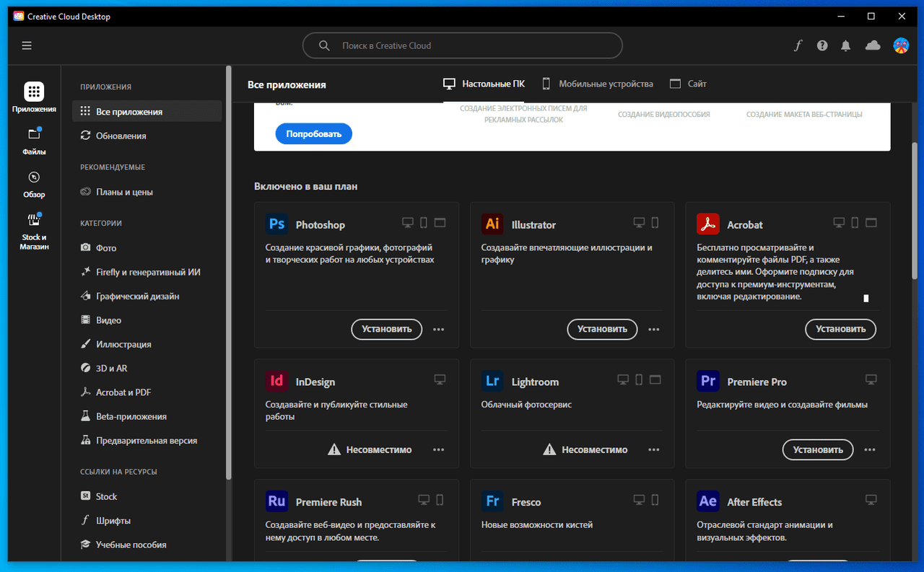Click the fonts 'f' icon in header
The image size is (924, 572).
(x=798, y=45)
